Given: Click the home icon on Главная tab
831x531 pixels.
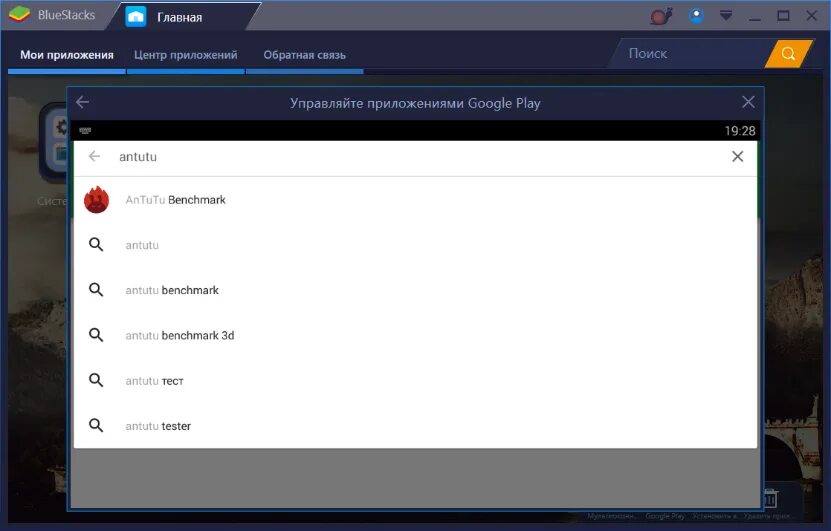Looking at the screenshot, I should pos(136,16).
